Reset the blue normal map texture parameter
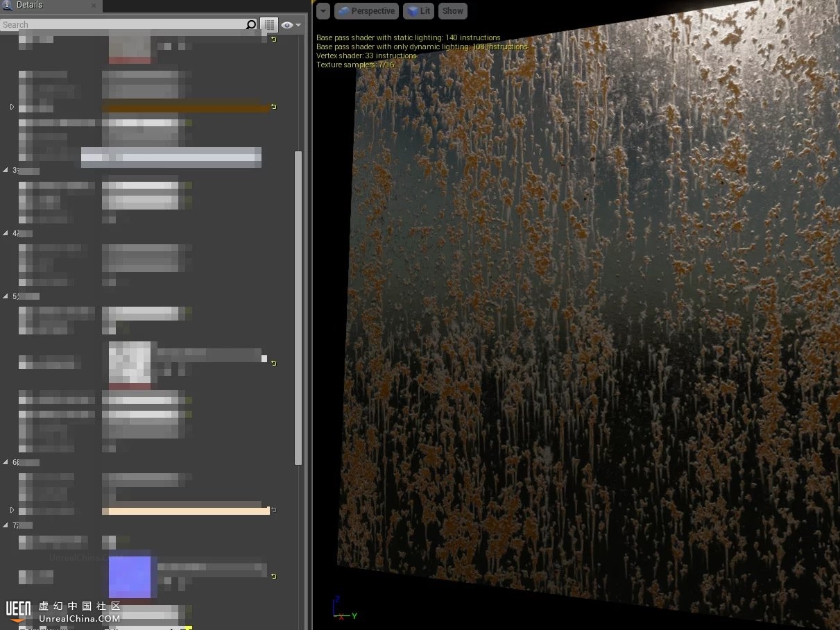This screenshot has width=840, height=630. pyautogui.click(x=273, y=576)
